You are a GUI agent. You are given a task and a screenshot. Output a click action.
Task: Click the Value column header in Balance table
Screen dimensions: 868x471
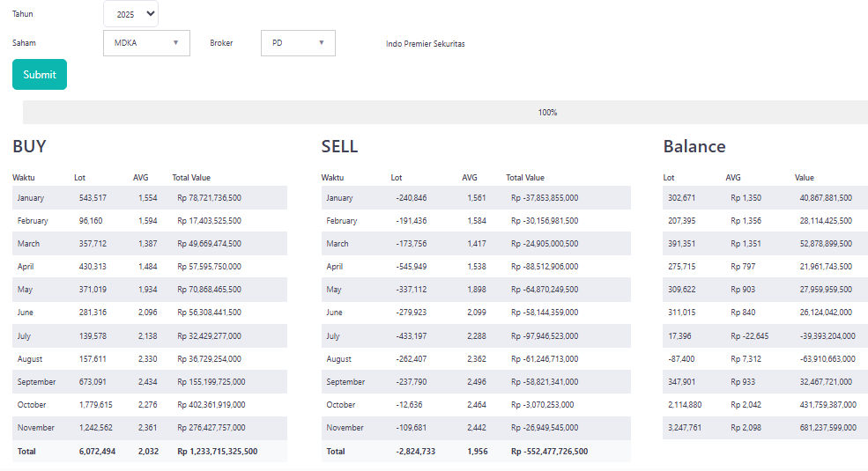805,178
